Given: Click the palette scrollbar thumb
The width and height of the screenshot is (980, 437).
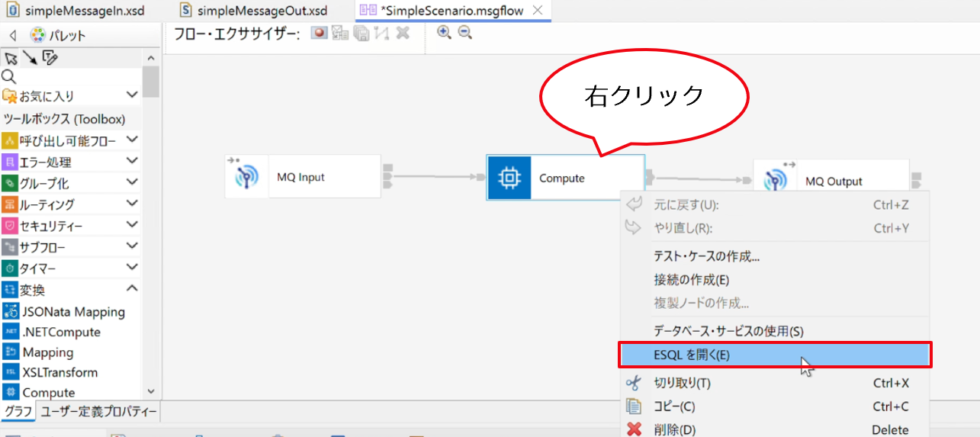Looking at the screenshot, I should pos(150,81).
